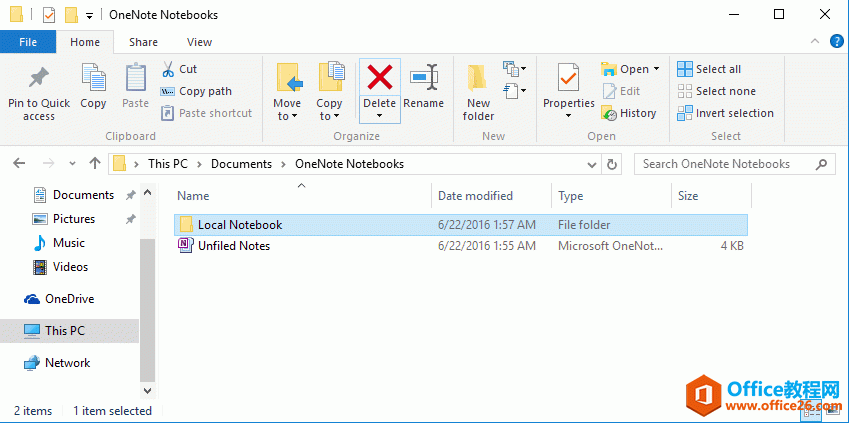Open the address bar history dropdown
Viewport: 849px width, 423px height.
tap(591, 164)
